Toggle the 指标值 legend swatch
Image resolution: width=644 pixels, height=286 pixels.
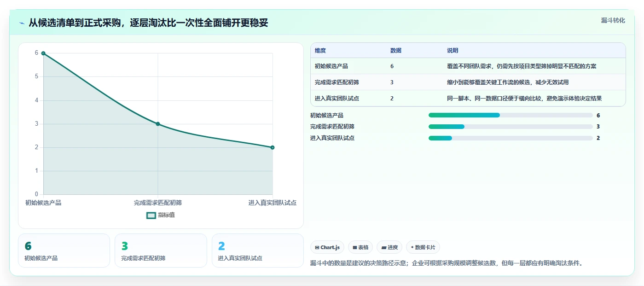[151, 215]
